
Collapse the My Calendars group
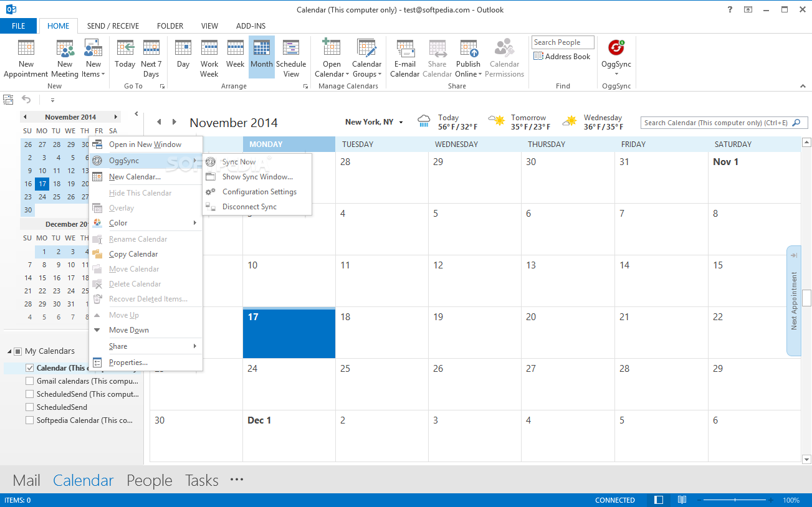click(9, 351)
